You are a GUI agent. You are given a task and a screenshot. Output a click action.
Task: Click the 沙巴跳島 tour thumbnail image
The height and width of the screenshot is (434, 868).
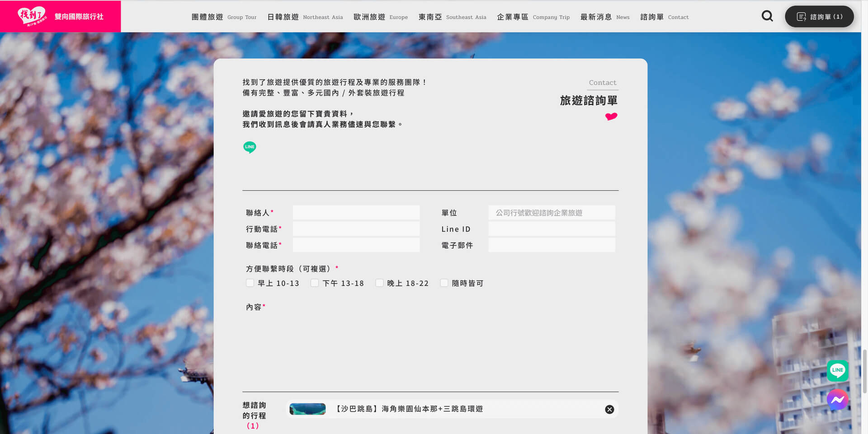click(x=307, y=409)
